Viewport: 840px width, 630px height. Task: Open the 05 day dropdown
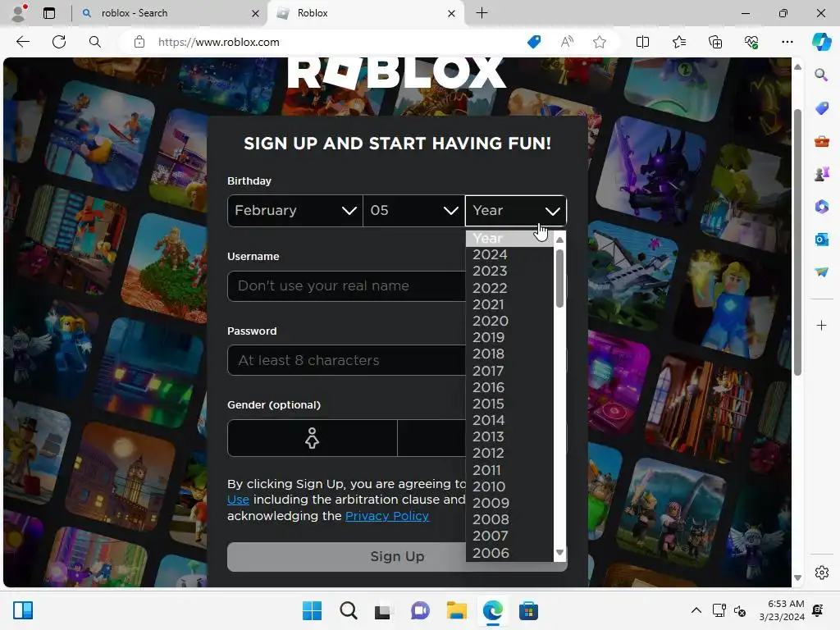pos(414,211)
